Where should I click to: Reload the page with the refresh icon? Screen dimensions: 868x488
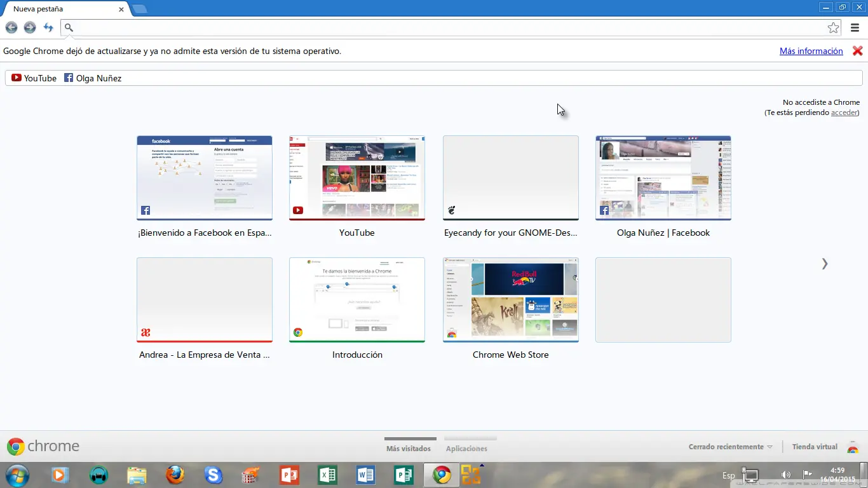pos(48,27)
